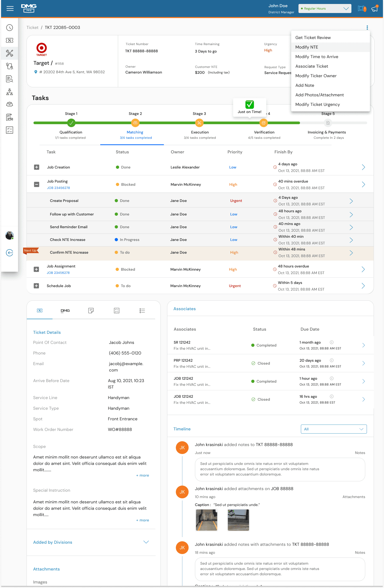Viewport: 384px width, 588px height.
Task: Switch to the Matching stage tab
Action: tap(135, 132)
